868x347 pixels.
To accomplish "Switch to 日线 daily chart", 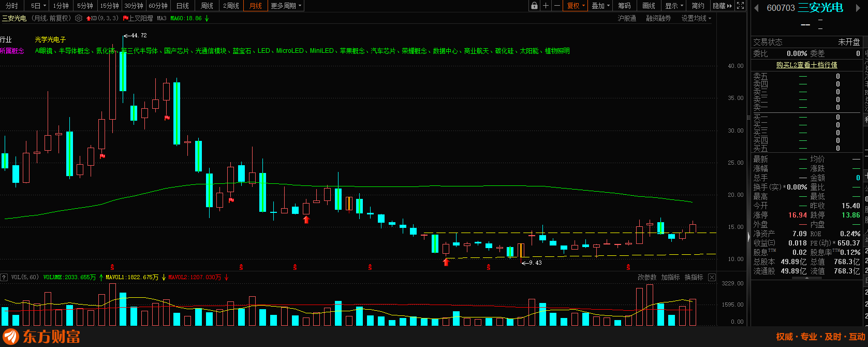I will coord(182,6).
